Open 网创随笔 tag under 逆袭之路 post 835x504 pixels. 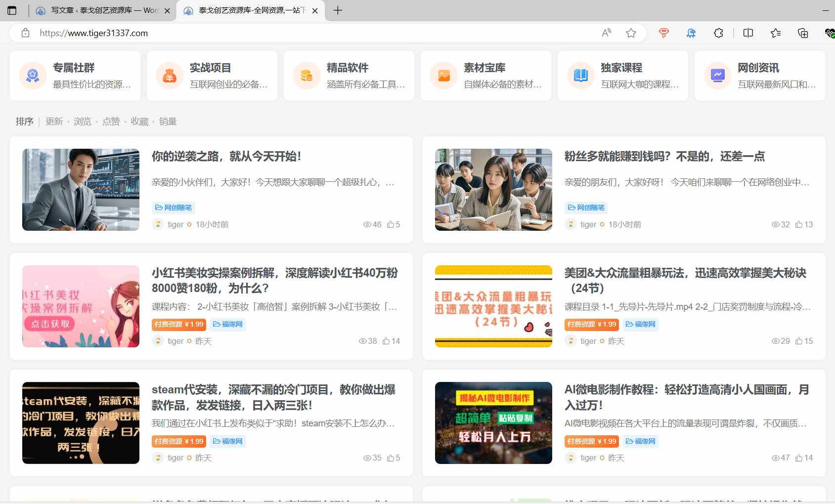pos(173,208)
